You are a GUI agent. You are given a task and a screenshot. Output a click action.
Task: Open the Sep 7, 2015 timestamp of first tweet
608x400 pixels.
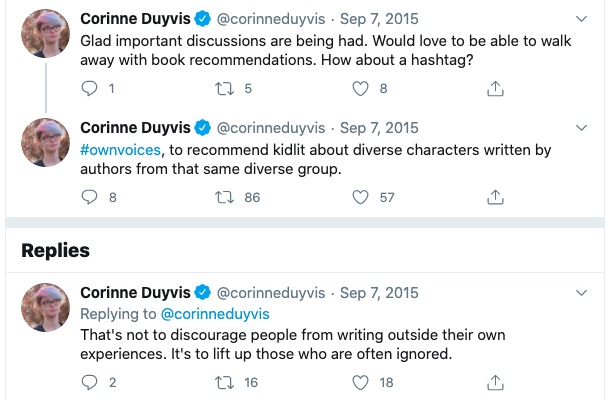pyautogui.click(x=379, y=19)
